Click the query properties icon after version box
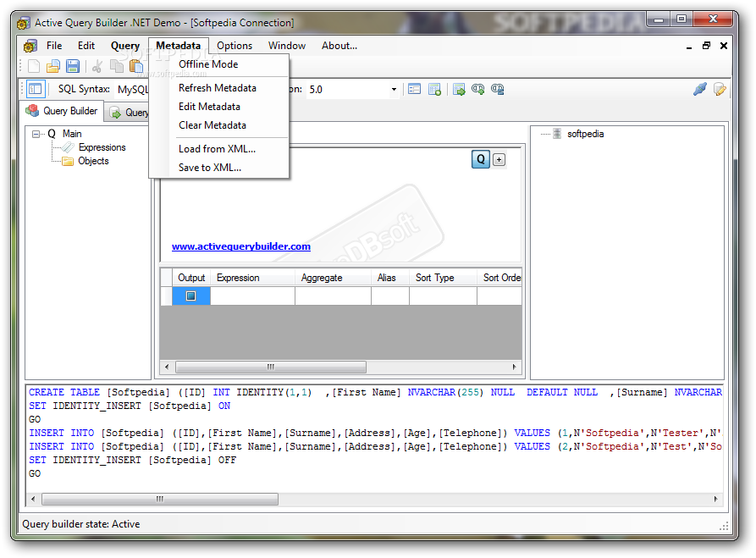 coord(414,89)
